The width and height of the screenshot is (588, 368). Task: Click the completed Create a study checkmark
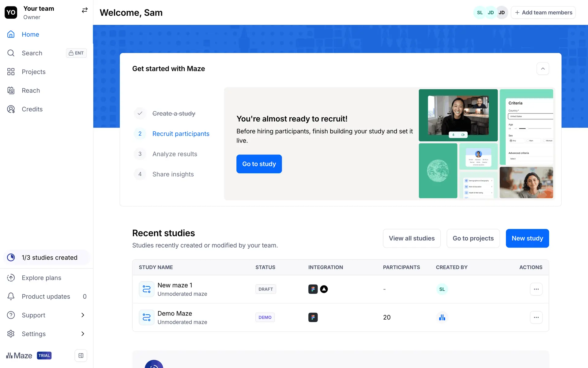pyautogui.click(x=140, y=113)
